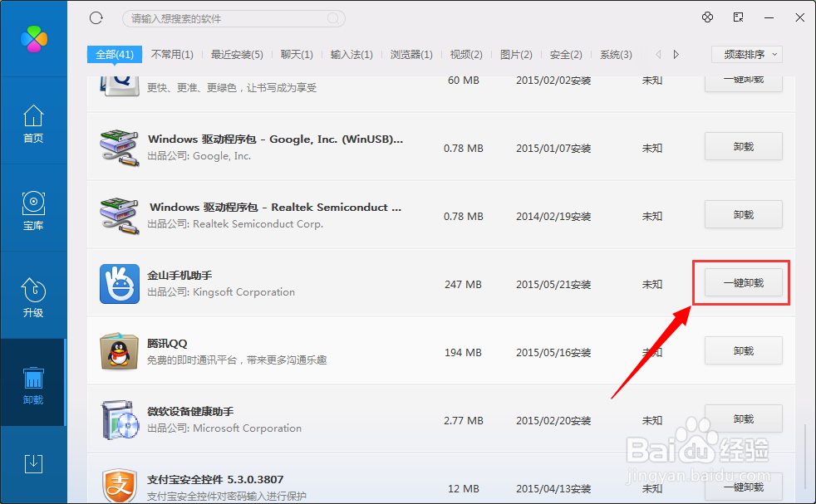Image resolution: width=816 pixels, height=504 pixels.
Task: Click the 金山手机助手 app icon
Action: pos(119,282)
